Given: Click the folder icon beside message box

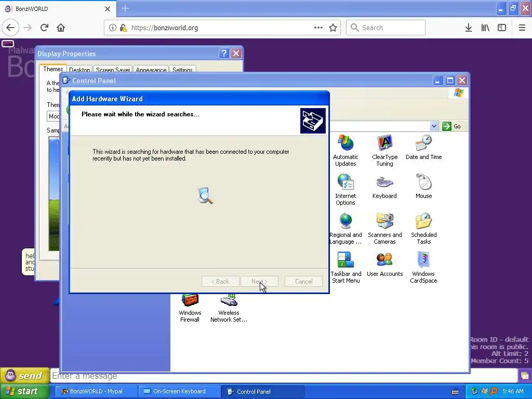Looking at the screenshot, I should tap(525, 376).
